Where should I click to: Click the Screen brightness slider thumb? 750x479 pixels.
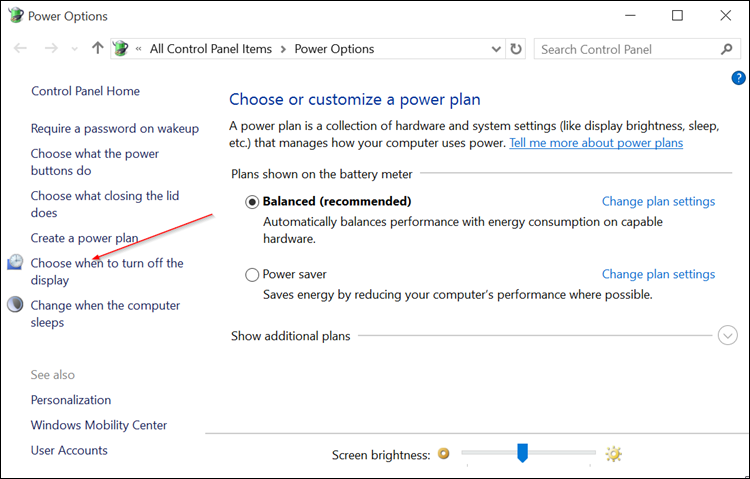click(x=522, y=453)
